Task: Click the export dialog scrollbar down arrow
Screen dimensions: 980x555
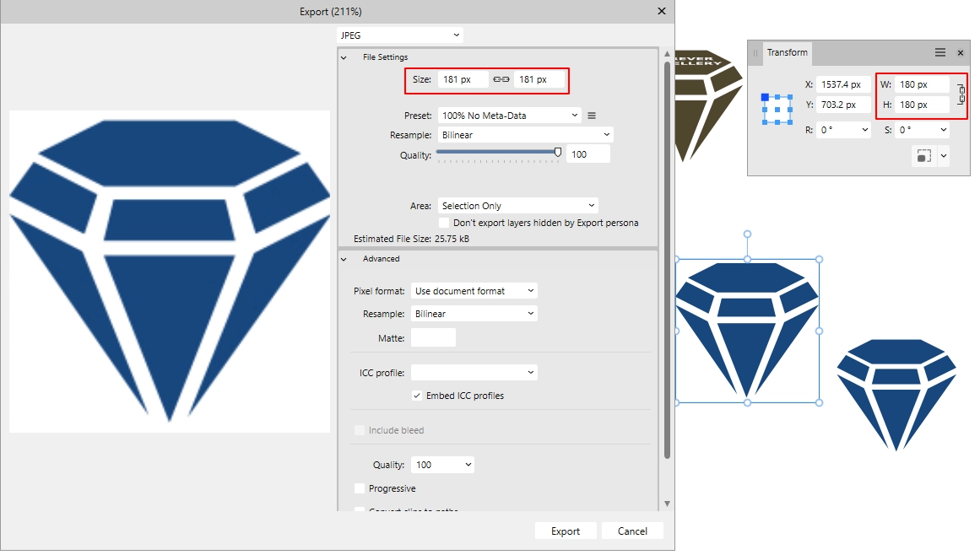Action: [667, 504]
